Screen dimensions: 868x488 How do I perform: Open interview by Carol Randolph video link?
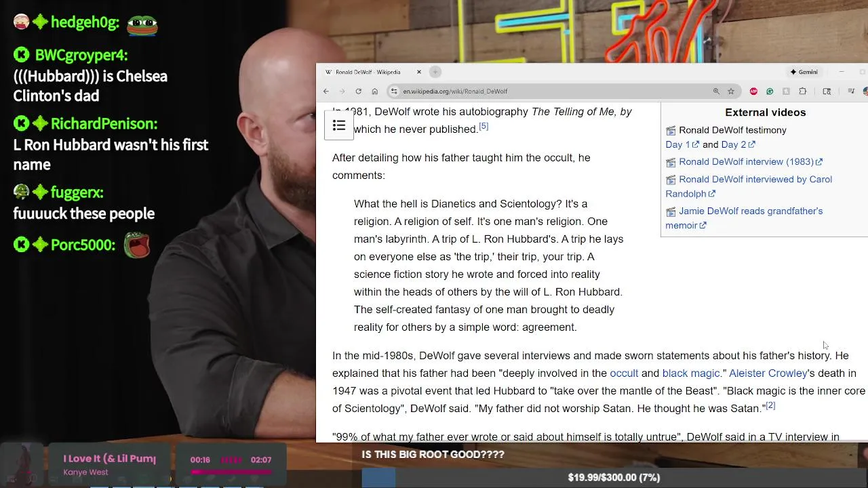tap(749, 186)
